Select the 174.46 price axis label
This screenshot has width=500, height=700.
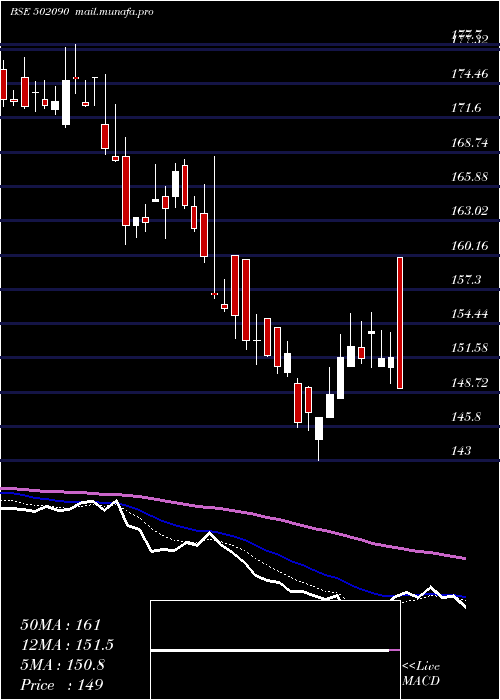[x=469, y=74]
